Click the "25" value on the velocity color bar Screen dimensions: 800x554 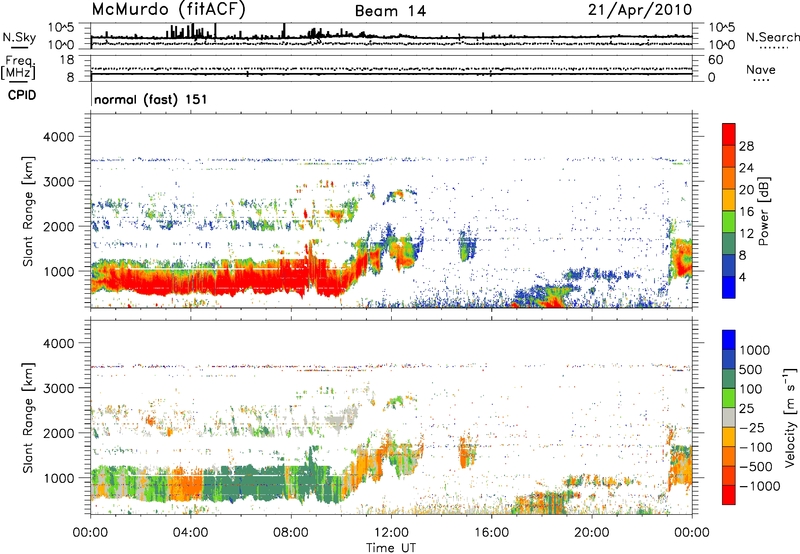tap(747, 409)
